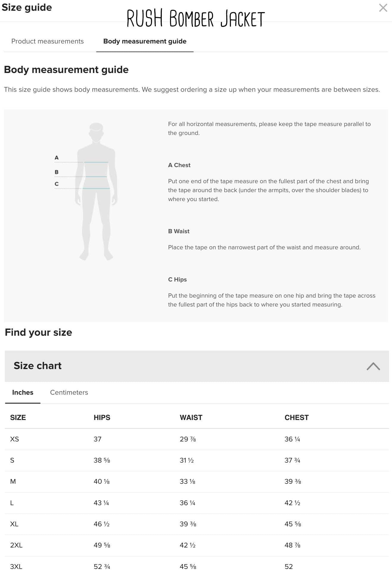Click the WAIST column header
Image resolution: width=392 pixels, height=574 pixels.
click(x=191, y=418)
